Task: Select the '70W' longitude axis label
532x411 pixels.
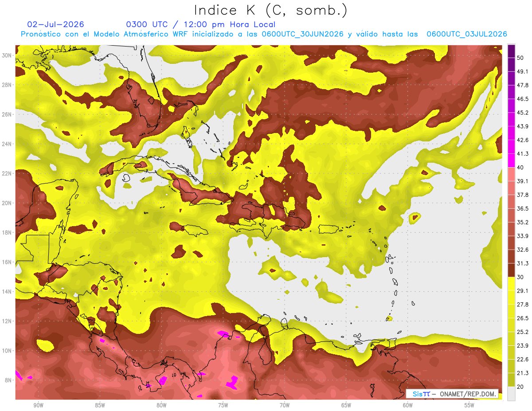Action: 285,405
